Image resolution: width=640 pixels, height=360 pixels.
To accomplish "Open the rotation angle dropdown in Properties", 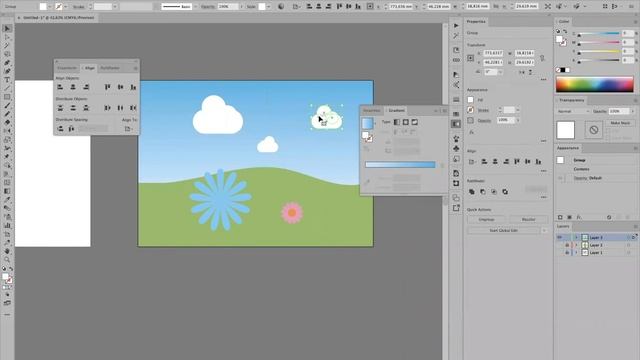I will pos(500,72).
